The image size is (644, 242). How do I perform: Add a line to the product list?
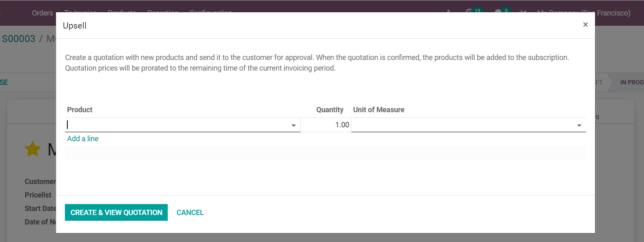[x=83, y=139]
